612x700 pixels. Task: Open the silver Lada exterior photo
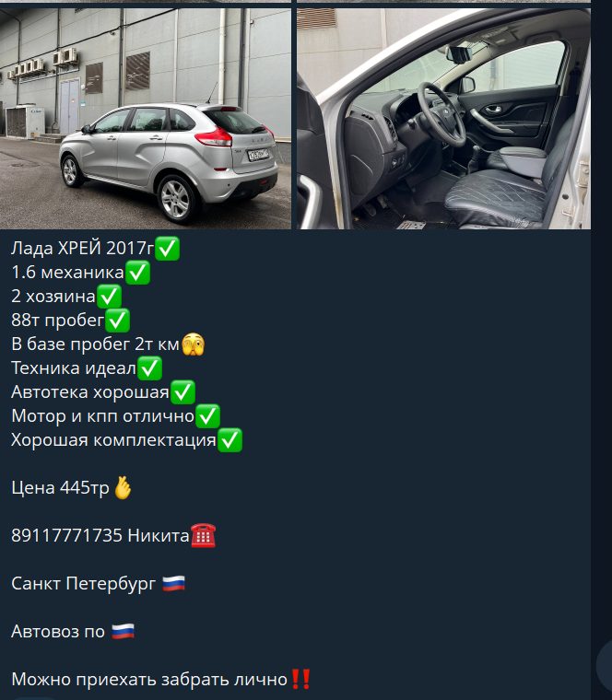point(146,118)
